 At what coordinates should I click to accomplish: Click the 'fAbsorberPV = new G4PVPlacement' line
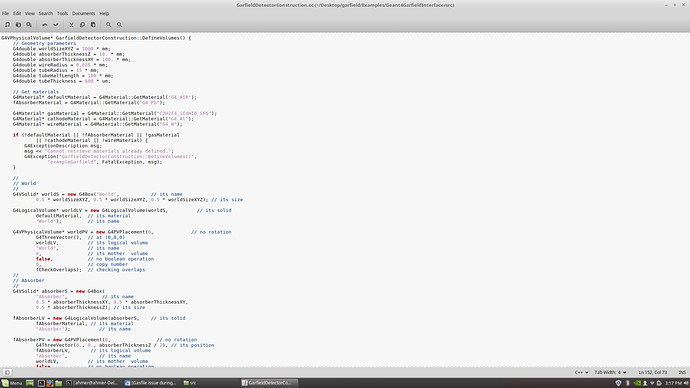click(105, 340)
